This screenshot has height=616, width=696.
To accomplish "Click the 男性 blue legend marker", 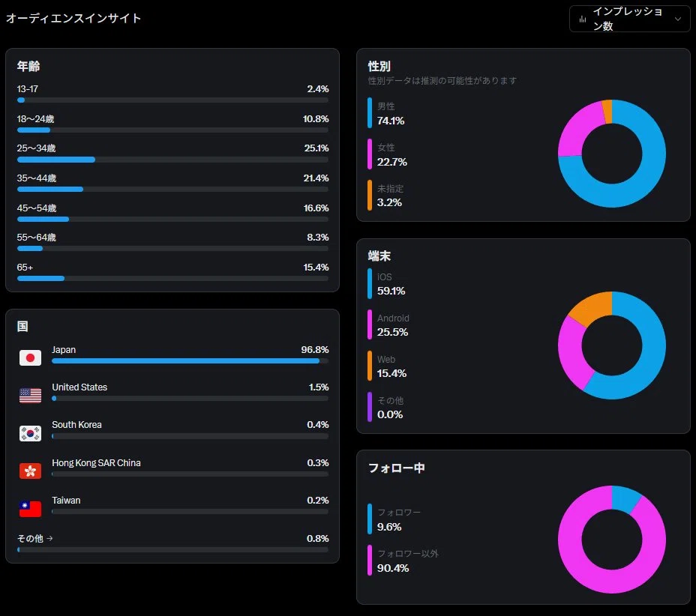I will [x=370, y=113].
